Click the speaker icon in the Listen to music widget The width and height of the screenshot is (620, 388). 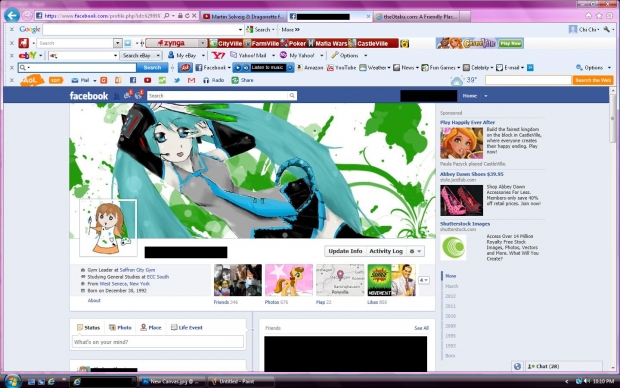(246, 68)
